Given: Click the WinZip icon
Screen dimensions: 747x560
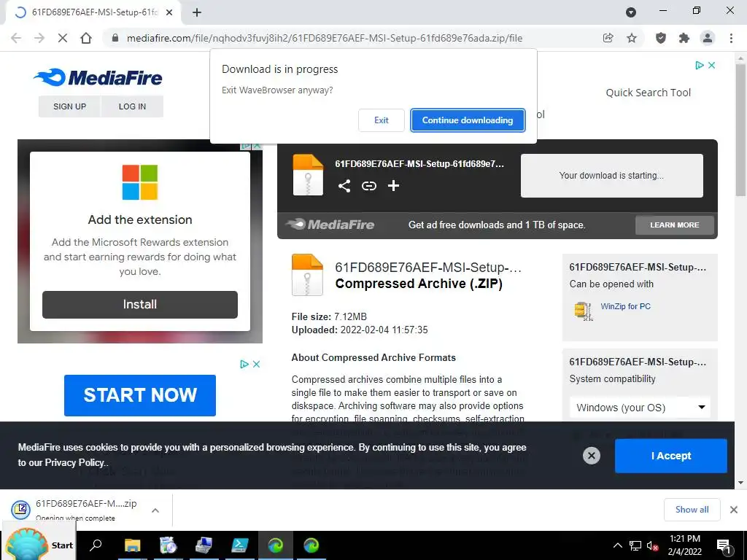Looking at the screenshot, I should pyautogui.click(x=584, y=311).
